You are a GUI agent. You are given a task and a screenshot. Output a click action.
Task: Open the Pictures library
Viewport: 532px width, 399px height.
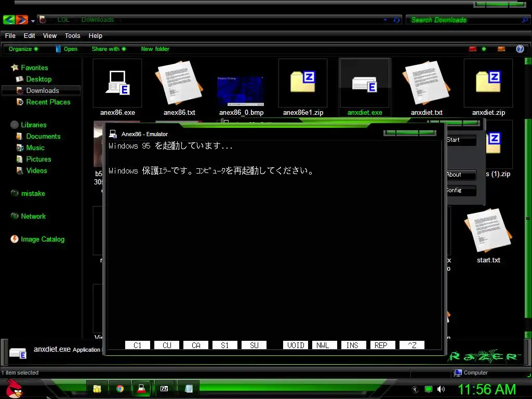point(38,159)
